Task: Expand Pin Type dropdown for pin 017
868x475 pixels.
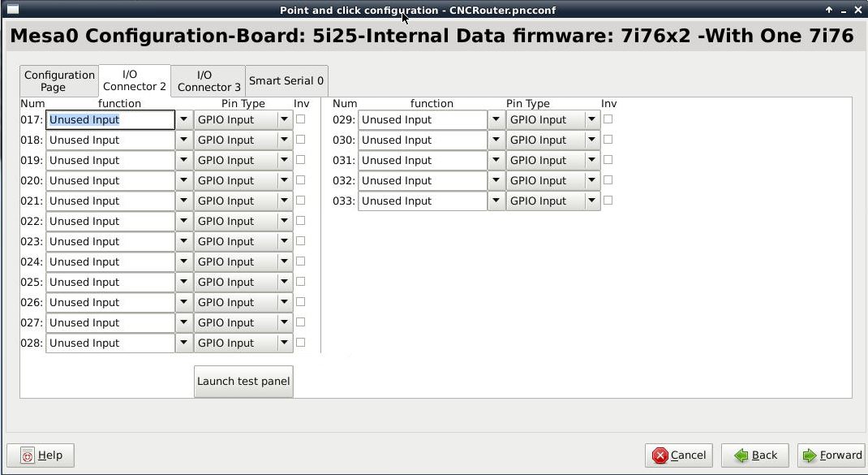Action: [x=285, y=119]
